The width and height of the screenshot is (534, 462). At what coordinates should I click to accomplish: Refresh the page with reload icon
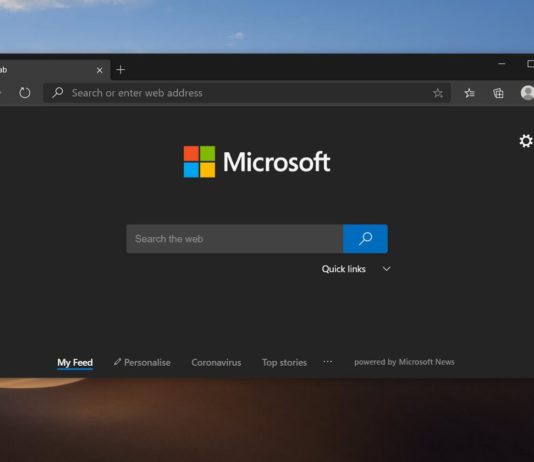tap(25, 93)
